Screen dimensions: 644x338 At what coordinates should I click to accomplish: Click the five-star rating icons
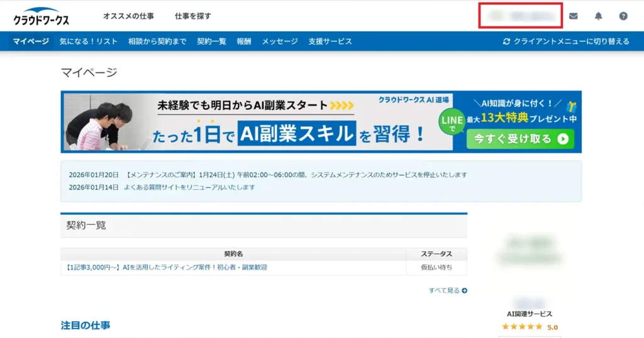tap(522, 327)
